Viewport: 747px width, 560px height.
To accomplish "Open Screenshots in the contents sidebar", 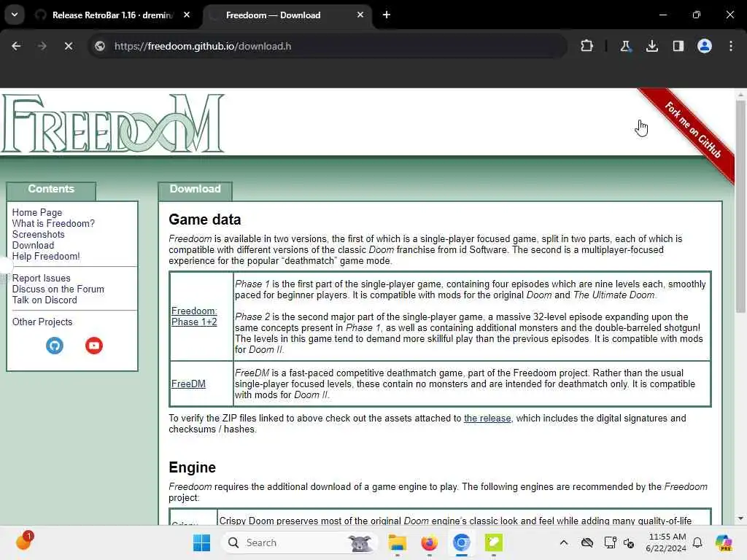I will [x=38, y=234].
